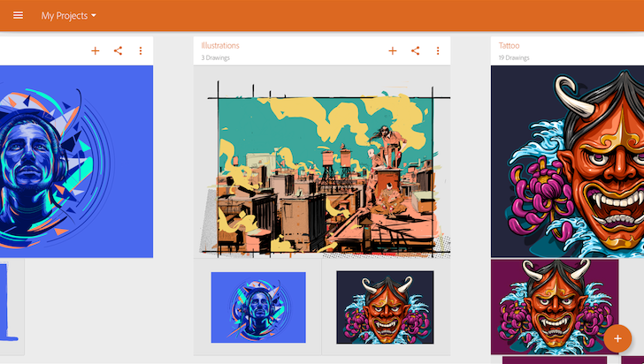Open the hamburger navigation menu
This screenshot has width=644, height=364.
[x=18, y=16]
